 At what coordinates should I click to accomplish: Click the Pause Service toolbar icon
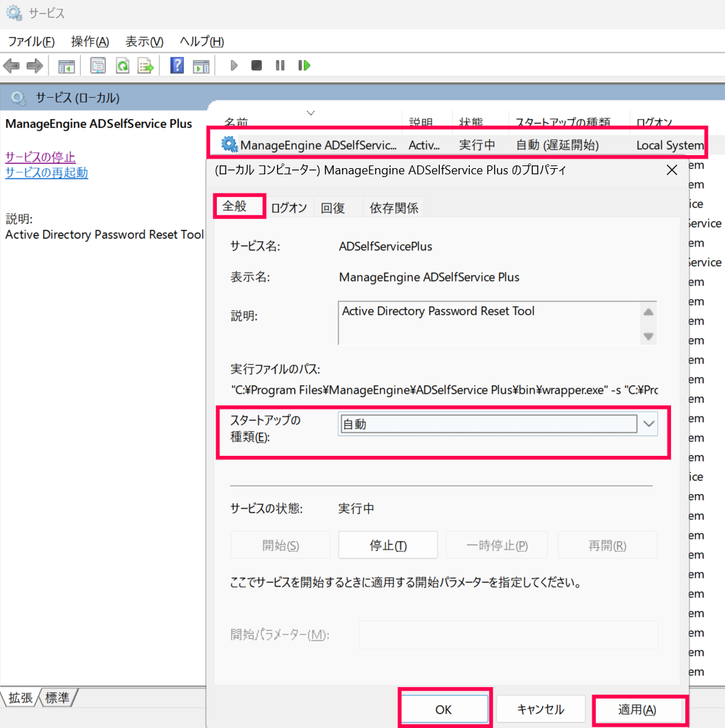[x=280, y=66]
